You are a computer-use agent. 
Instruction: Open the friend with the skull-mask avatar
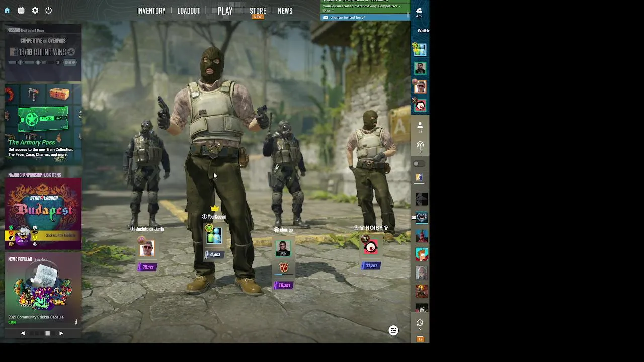(x=422, y=218)
